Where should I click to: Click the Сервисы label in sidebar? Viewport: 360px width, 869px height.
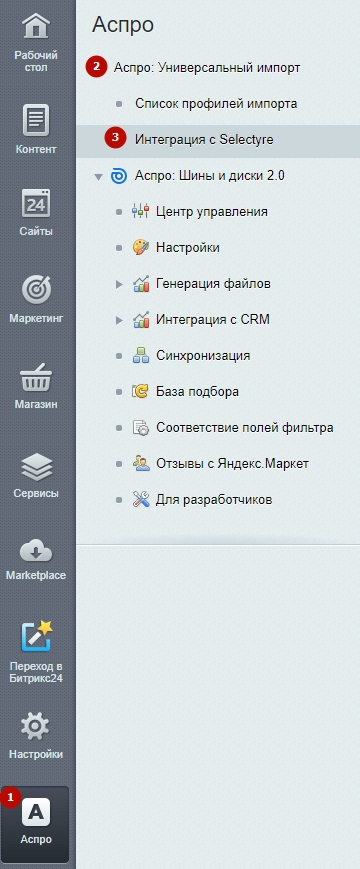pos(36,494)
